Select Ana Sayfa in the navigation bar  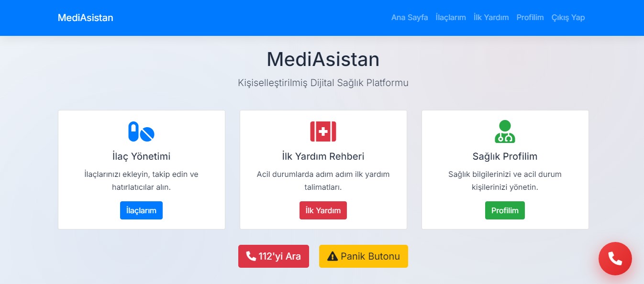(410, 18)
